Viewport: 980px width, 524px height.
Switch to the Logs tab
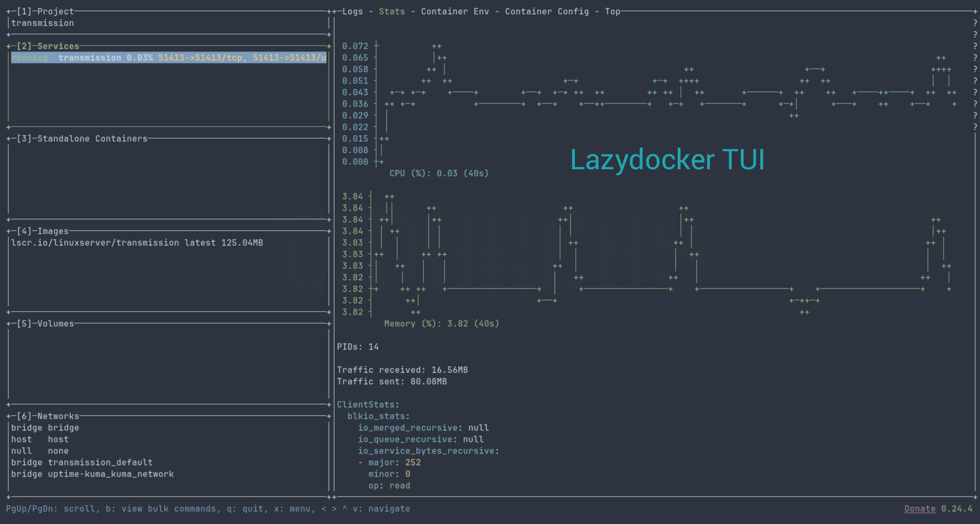[353, 12]
